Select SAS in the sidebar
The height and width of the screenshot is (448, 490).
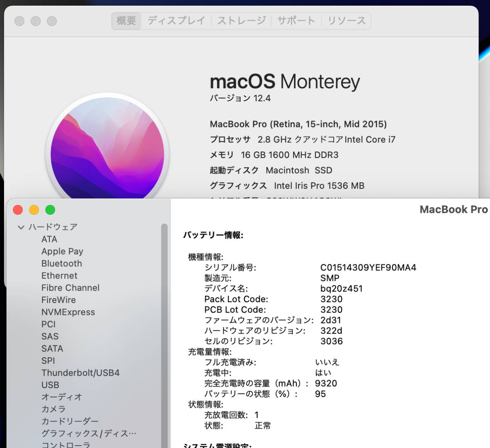(50, 337)
